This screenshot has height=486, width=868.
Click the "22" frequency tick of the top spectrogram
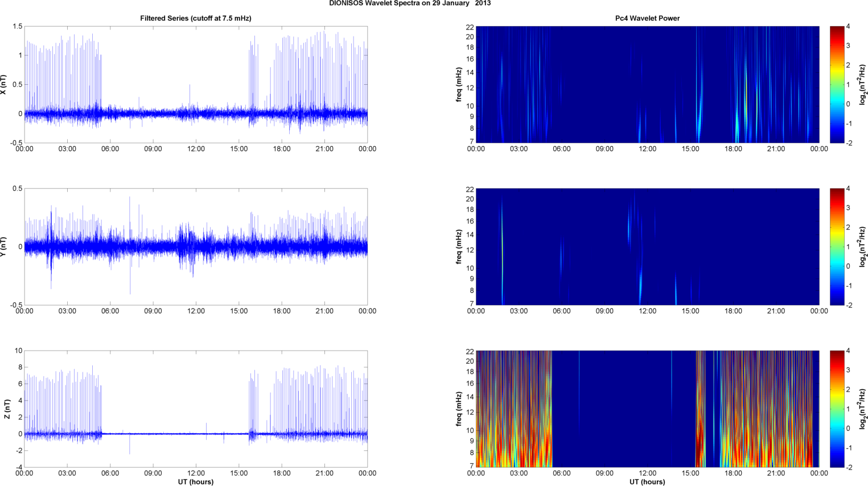click(470, 27)
